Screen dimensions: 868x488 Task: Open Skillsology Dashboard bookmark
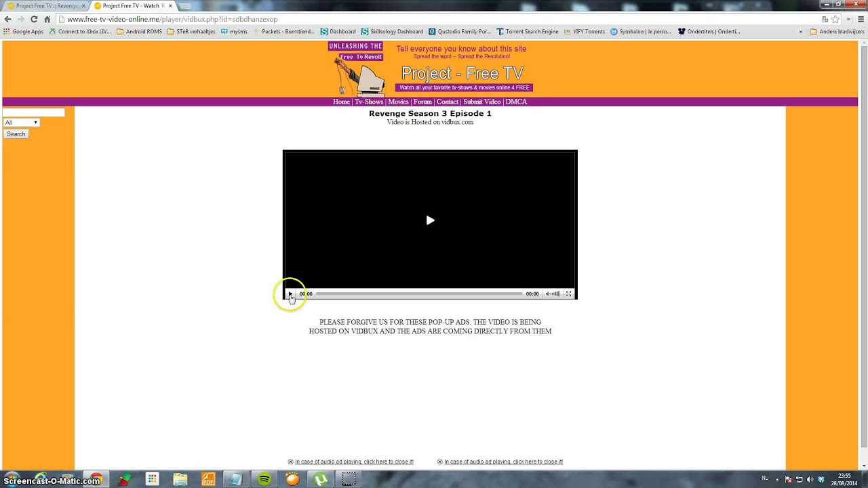393,31
